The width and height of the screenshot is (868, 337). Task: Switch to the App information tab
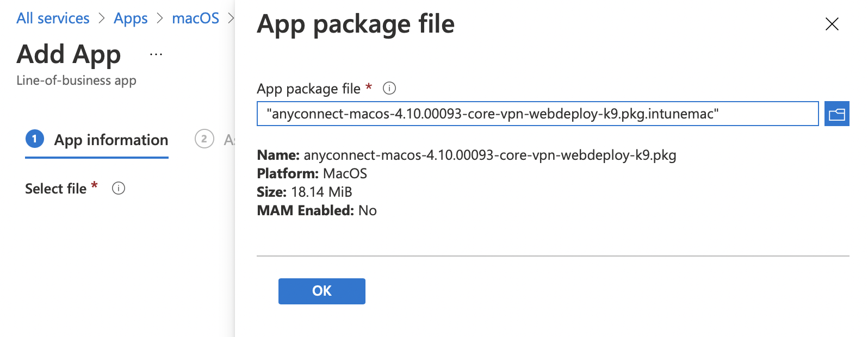(x=97, y=140)
